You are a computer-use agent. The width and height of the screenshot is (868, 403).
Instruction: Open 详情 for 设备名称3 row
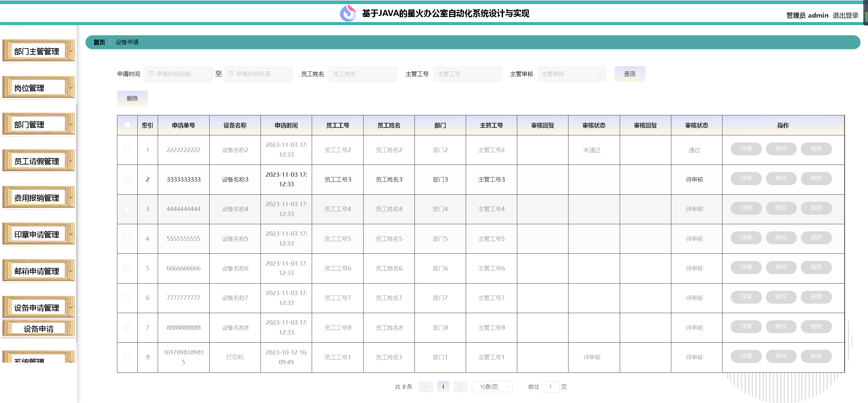746,178
